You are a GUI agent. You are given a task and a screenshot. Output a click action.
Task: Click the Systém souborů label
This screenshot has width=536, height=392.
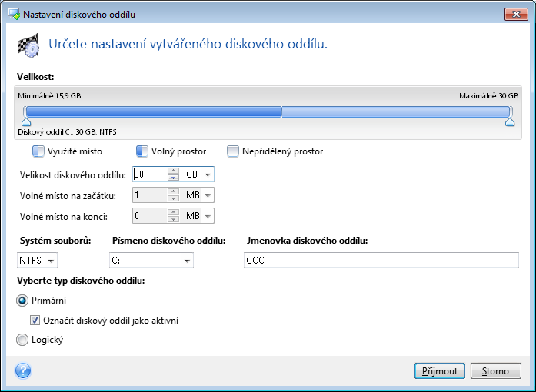(55, 241)
